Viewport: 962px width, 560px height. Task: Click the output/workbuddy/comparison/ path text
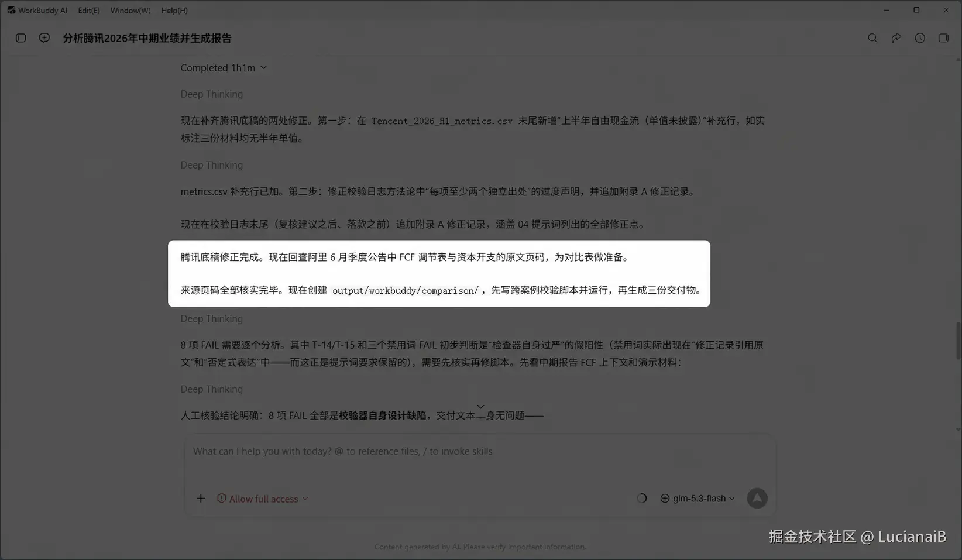pyautogui.click(x=406, y=290)
